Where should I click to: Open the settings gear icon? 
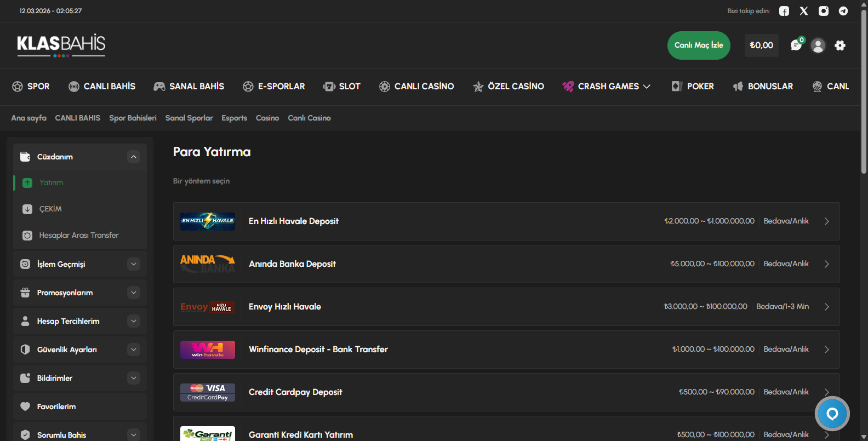point(840,45)
